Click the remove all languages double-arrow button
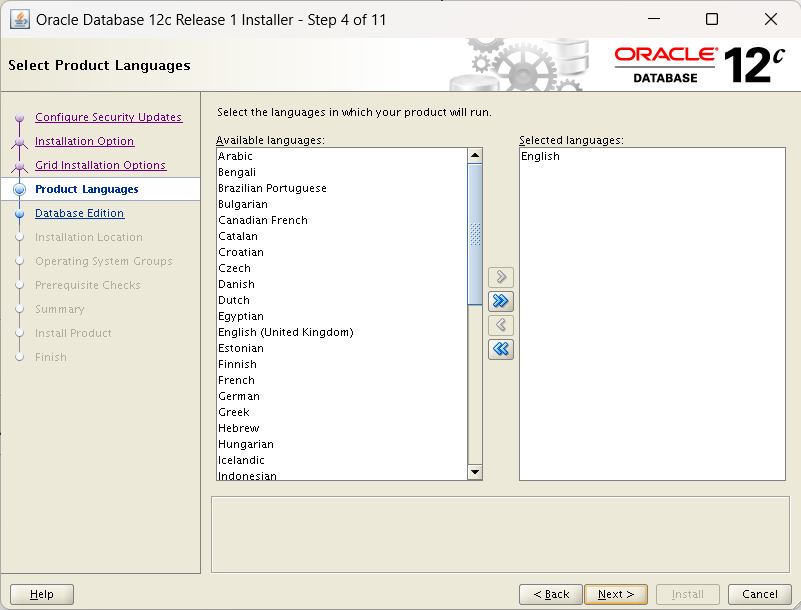Image resolution: width=801 pixels, height=610 pixels. click(x=501, y=349)
